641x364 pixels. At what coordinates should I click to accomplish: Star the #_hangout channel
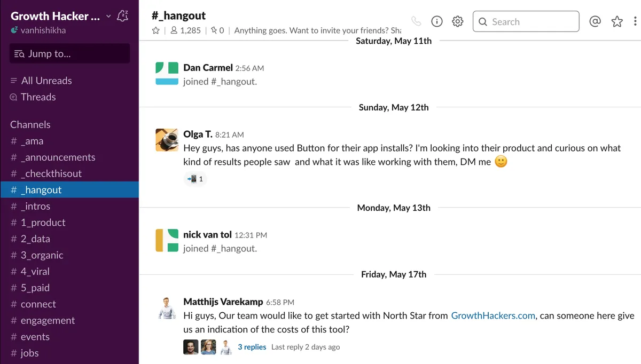[x=156, y=30]
